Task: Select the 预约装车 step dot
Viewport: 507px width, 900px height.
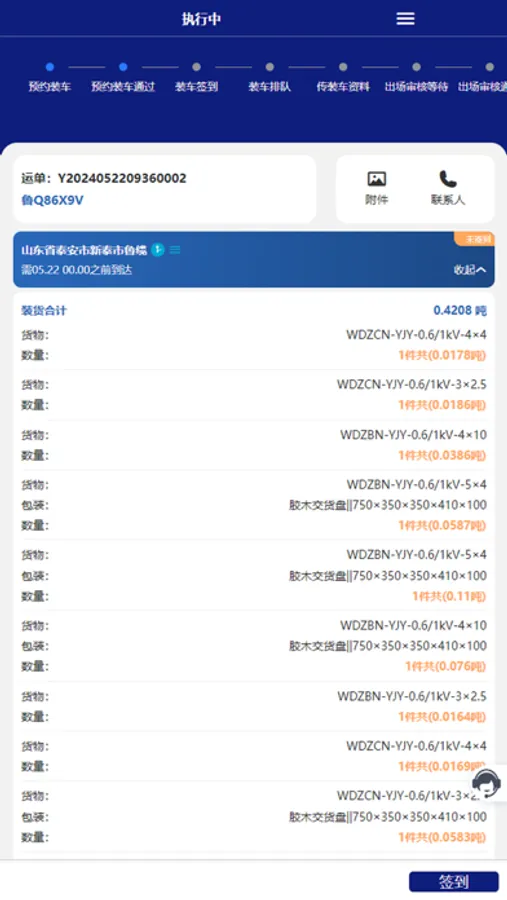Action: click(50, 67)
